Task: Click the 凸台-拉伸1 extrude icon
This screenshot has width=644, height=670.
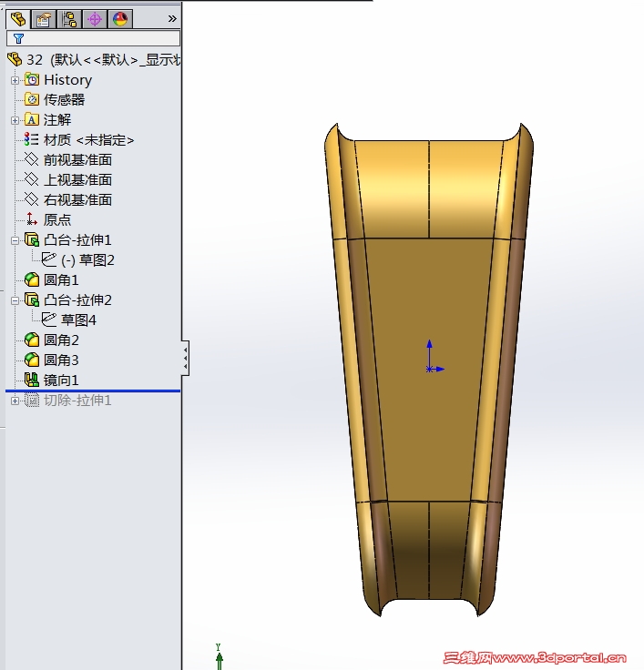Action: [32, 239]
